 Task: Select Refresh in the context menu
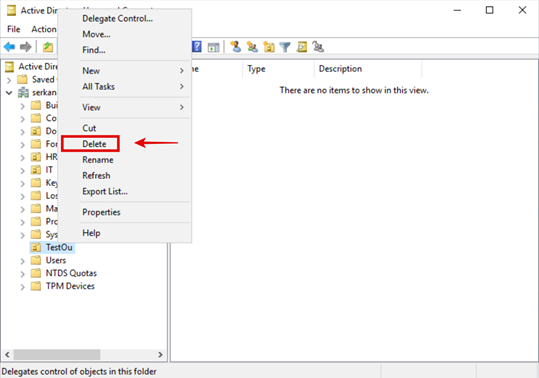[125, 176]
